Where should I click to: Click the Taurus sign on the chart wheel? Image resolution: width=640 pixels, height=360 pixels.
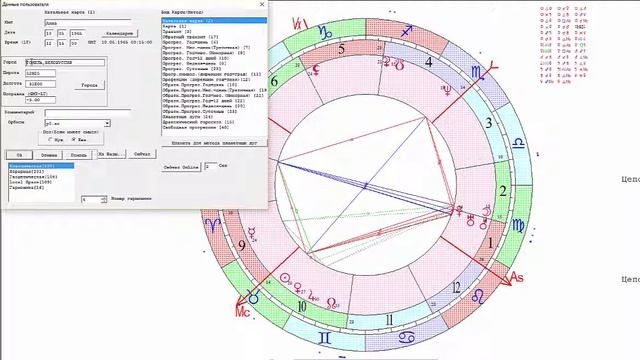(x=254, y=298)
